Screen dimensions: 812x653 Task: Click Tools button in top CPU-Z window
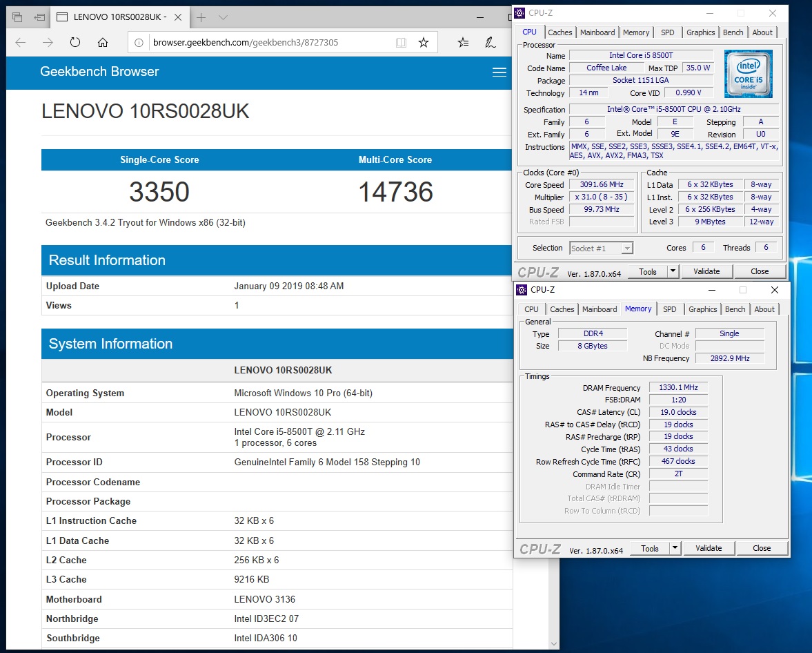647,271
